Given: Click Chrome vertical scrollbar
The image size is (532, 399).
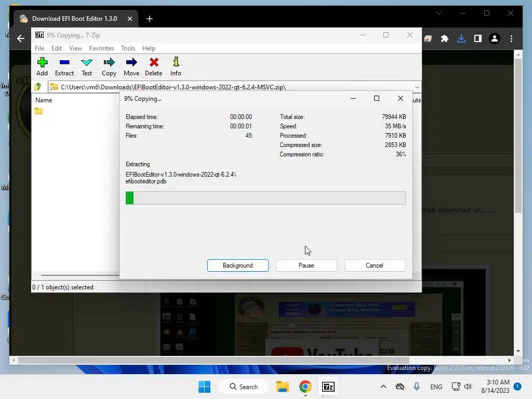Looking at the screenshot, I should (x=518, y=136).
